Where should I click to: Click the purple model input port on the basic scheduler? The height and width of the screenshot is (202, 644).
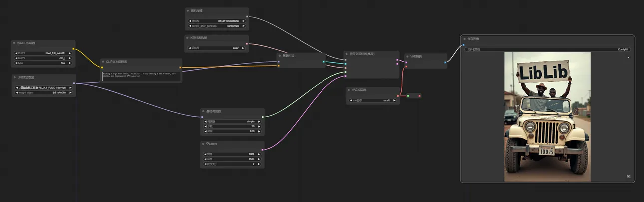pyautogui.click(x=202, y=117)
